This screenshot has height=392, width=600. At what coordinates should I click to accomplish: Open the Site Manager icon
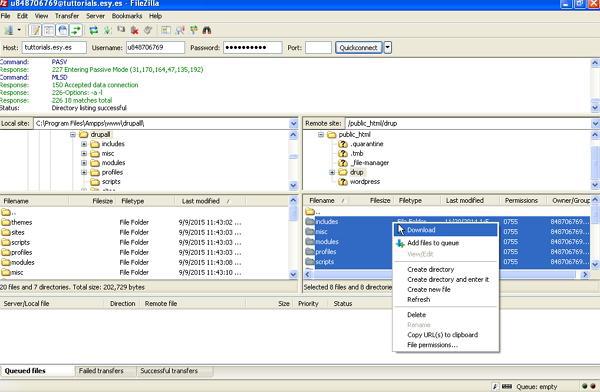click(9, 30)
